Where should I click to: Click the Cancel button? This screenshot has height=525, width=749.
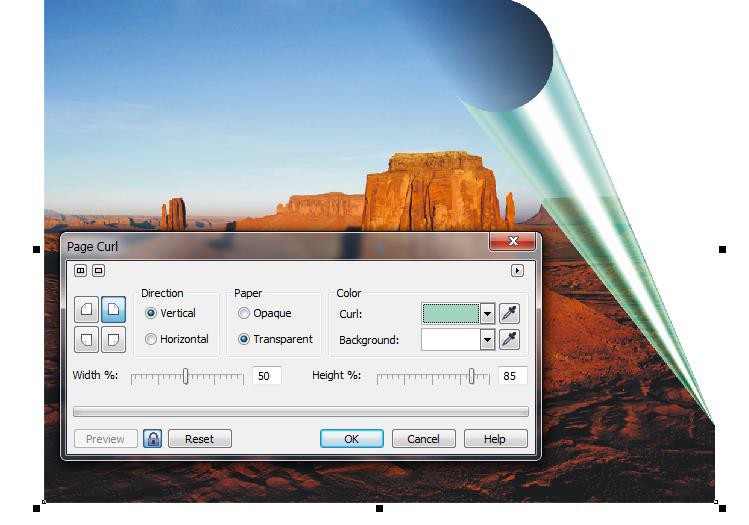pyautogui.click(x=424, y=439)
